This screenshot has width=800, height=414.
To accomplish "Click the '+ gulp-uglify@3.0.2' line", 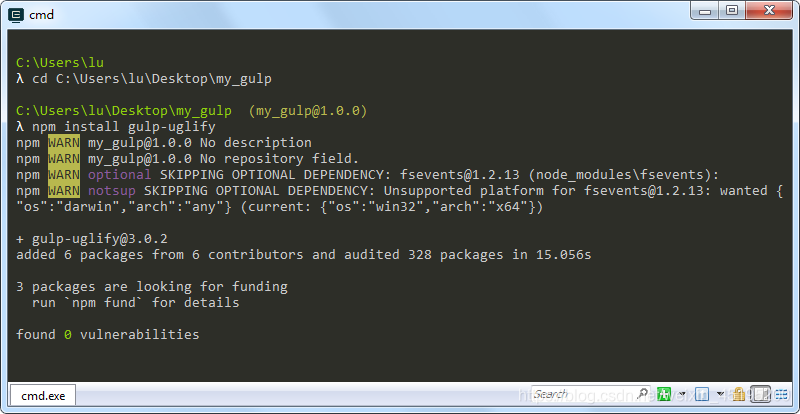I will coord(92,239).
